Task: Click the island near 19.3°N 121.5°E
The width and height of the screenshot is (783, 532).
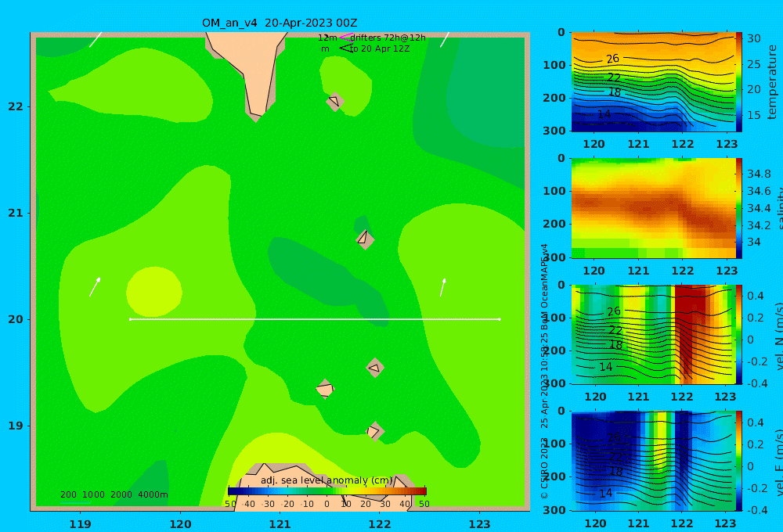Action: [325, 389]
